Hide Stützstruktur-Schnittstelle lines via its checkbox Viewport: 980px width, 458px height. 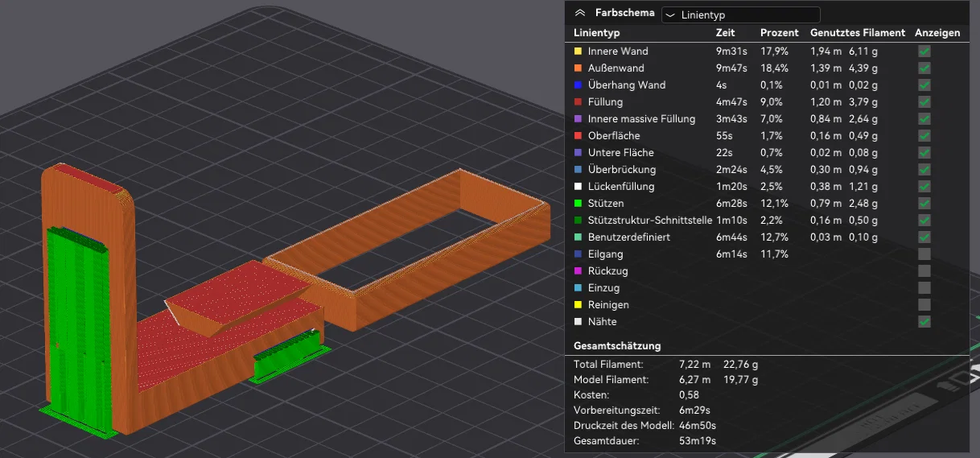tap(924, 220)
